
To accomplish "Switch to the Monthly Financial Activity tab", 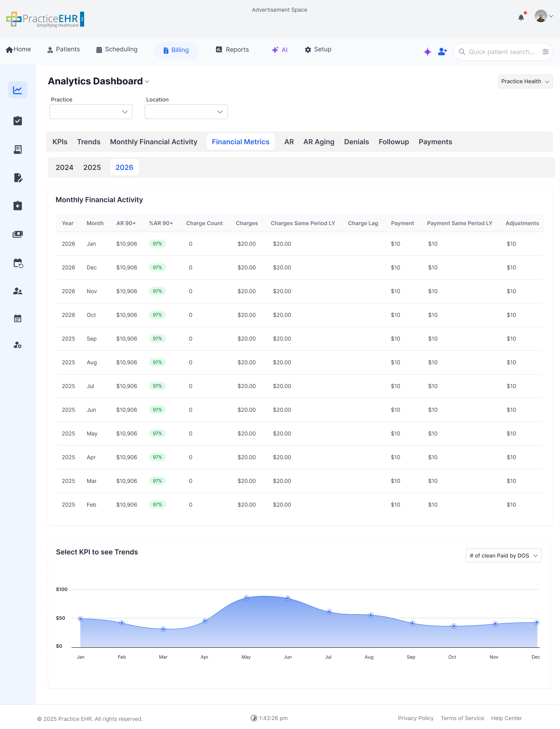I will pyautogui.click(x=154, y=142).
